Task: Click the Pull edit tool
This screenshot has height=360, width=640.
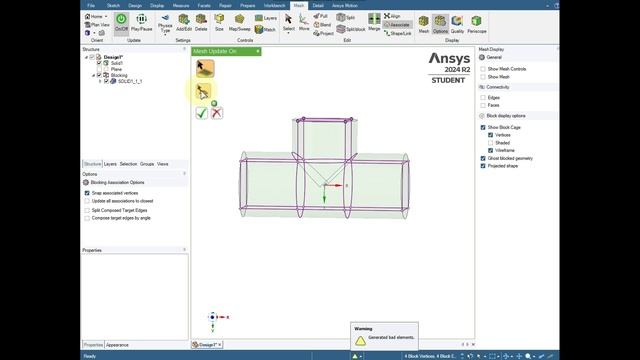Action: [321, 16]
